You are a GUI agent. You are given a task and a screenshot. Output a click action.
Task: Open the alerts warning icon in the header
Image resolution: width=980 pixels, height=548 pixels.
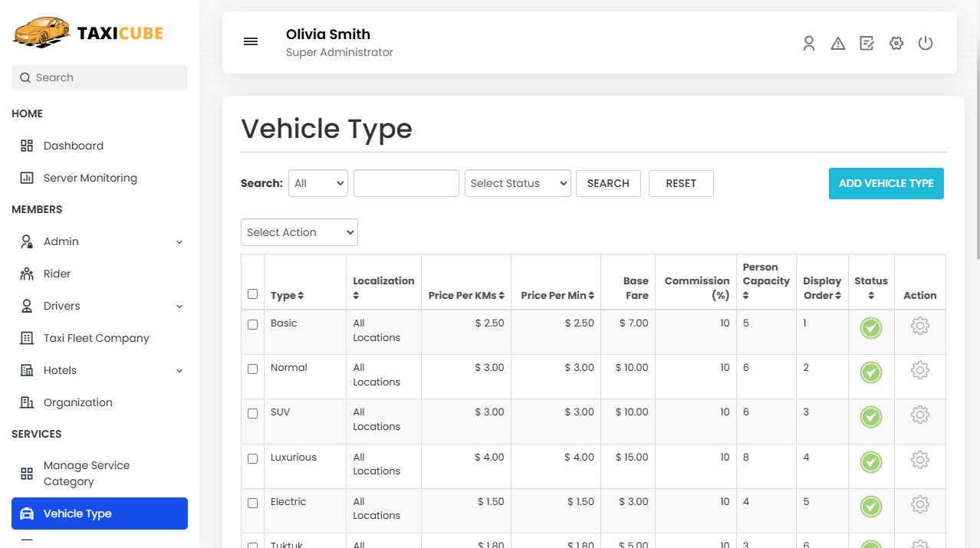click(837, 43)
